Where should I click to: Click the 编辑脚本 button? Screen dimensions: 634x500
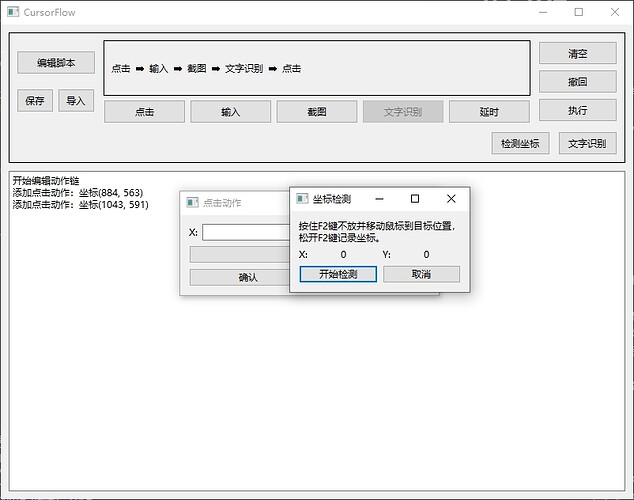(56, 63)
